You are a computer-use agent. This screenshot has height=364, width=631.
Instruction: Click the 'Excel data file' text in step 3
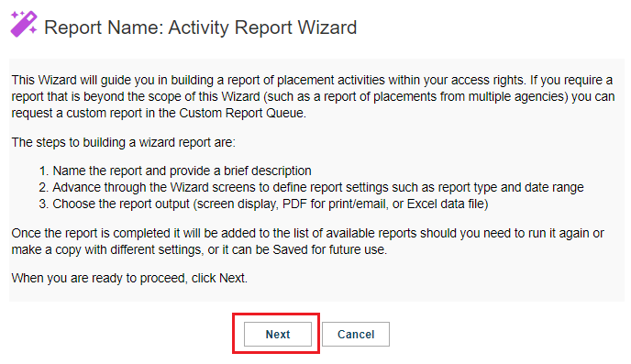tap(446, 204)
